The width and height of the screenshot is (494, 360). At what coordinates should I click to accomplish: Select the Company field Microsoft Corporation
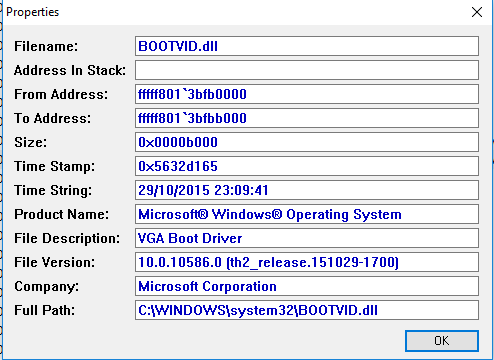point(307,286)
